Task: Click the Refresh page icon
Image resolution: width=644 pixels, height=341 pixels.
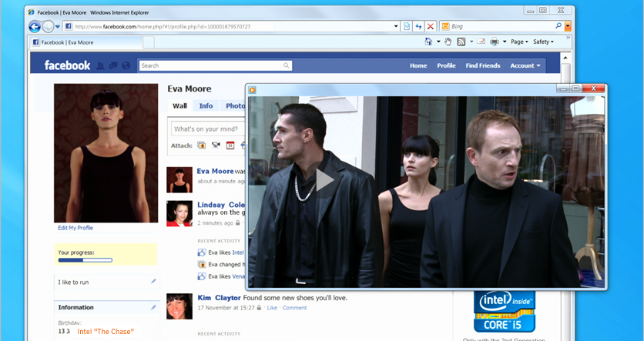Action: [418, 26]
